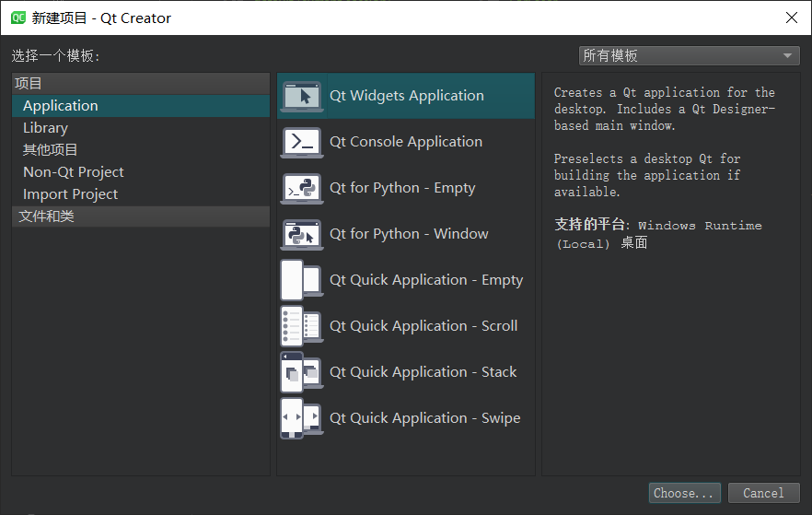Select the Library category
This screenshot has width=812, height=515.
pyautogui.click(x=141, y=128)
